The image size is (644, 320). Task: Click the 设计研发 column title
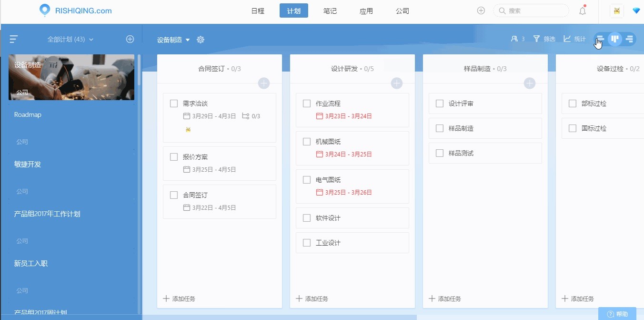pyautogui.click(x=344, y=69)
